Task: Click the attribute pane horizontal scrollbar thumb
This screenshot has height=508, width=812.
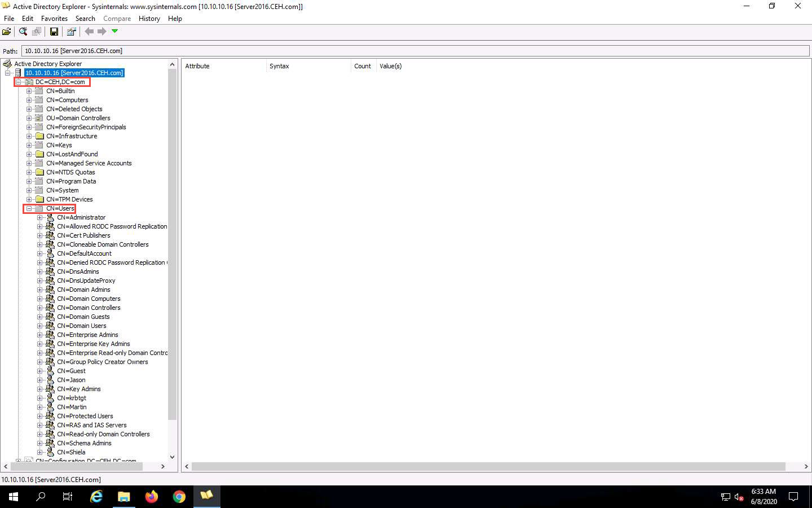Action: 488,467
